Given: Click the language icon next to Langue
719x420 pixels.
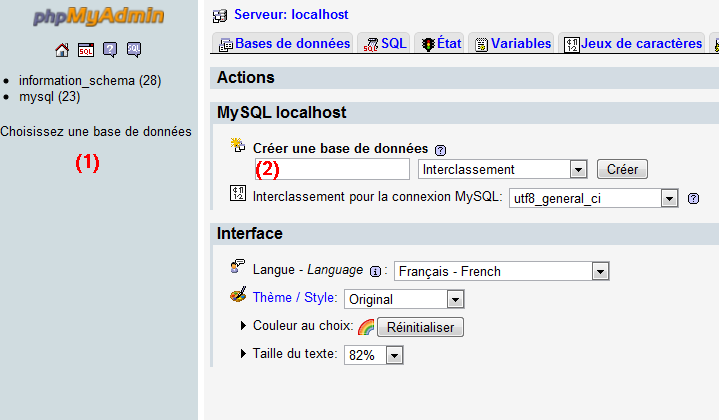Looking at the screenshot, I should click(x=238, y=266).
